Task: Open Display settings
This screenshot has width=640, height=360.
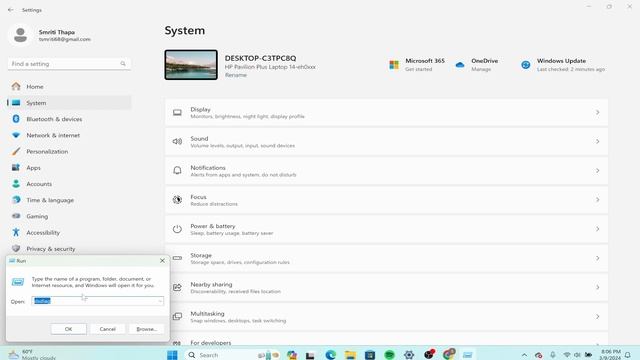Action: point(387,112)
